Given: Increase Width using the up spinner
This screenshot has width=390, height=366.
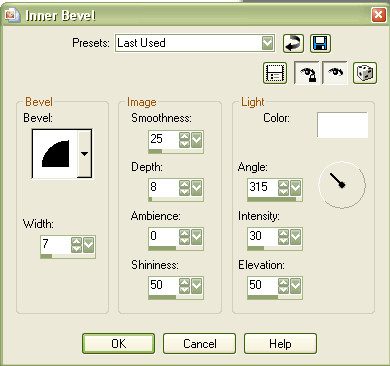Looking at the screenshot, I should coord(77,241).
